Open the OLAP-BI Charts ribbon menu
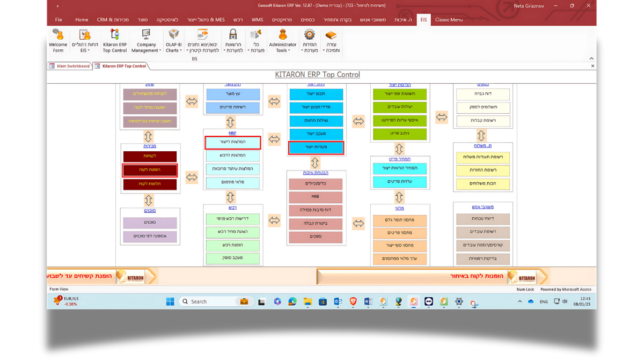The height and width of the screenshot is (362, 644). point(173,41)
